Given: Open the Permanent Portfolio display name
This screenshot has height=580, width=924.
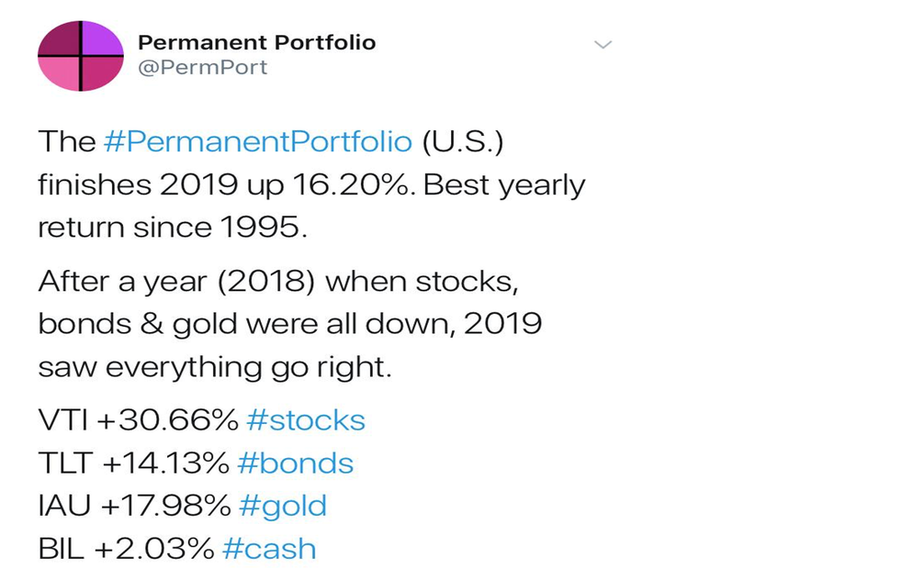Looking at the screenshot, I should [x=256, y=42].
